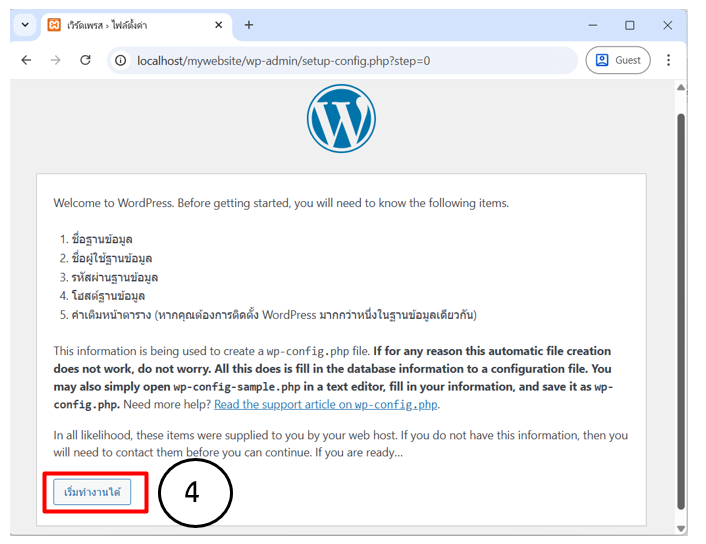Open the wp-config.php support article link
The height and width of the screenshot is (544, 706).
pyautogui.click(x=326, y=404)
